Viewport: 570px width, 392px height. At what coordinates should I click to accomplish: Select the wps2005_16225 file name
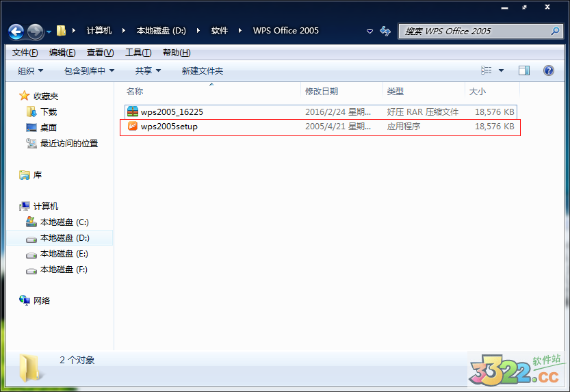click(x=172, y=112)
